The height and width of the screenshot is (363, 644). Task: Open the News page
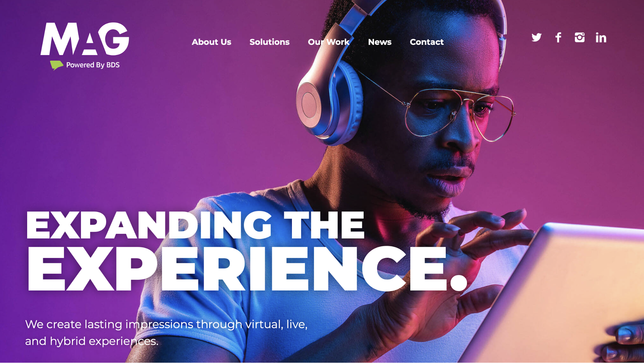pos(380,42)
